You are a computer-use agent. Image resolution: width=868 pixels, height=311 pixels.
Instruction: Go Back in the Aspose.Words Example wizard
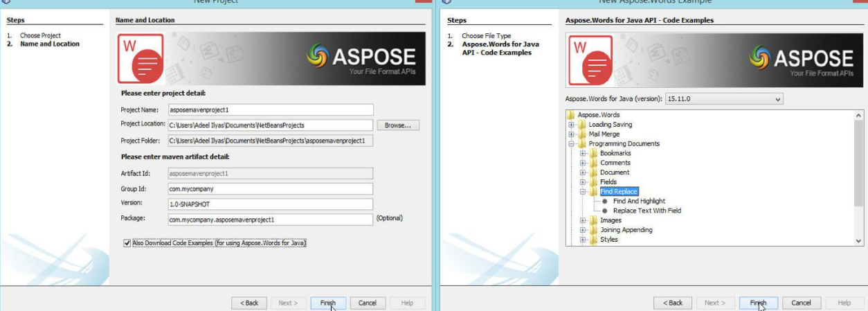[672, 303]
